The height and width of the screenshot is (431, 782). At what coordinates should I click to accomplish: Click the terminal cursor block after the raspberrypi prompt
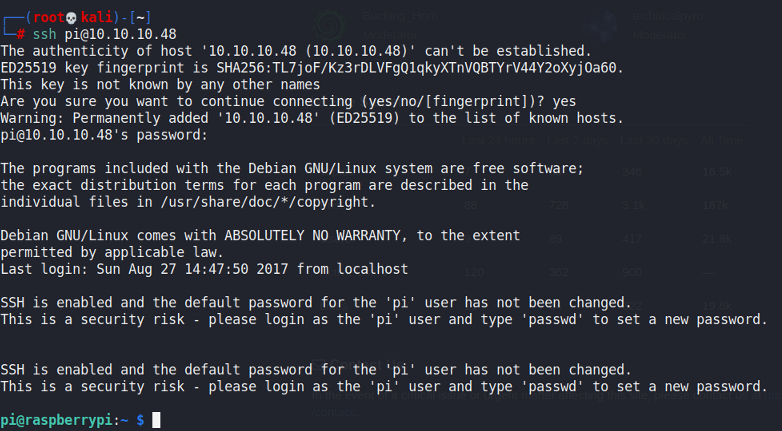[156, 420]
